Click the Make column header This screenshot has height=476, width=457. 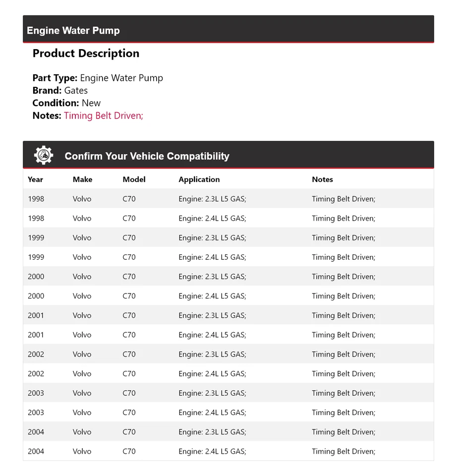pyautogui.click(x=82, y=179)
